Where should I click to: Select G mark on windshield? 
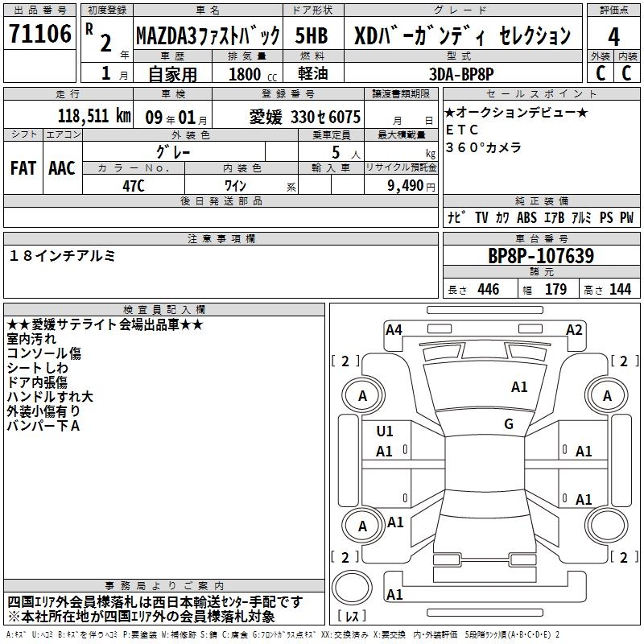coord(509,424)
